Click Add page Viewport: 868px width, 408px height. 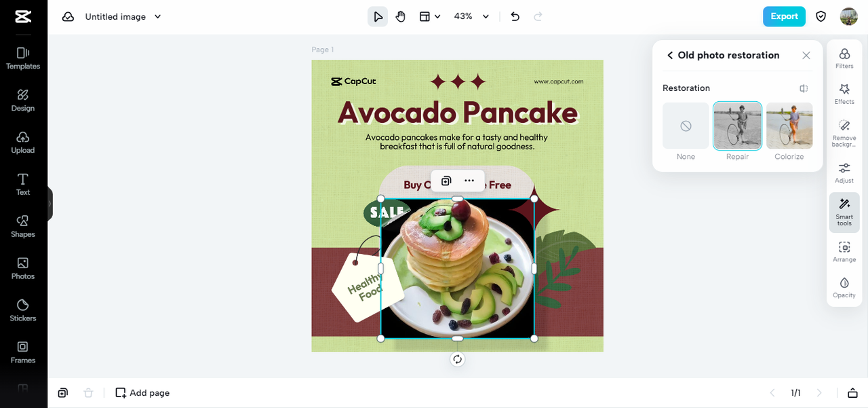(142, 392)
